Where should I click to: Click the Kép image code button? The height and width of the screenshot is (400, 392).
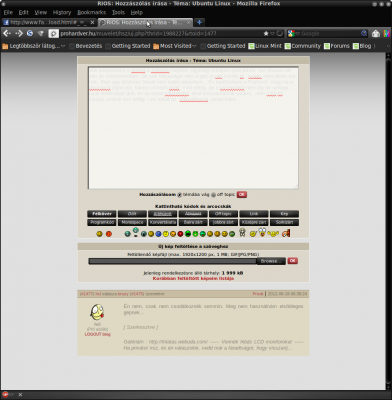click(x=284, y=214)
